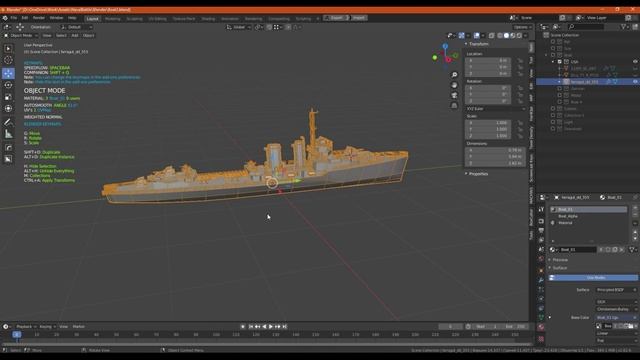This screenshot has width=640, height=360.
Task: Open Playback popover in timeline
Action: click(x=26, y=327)
